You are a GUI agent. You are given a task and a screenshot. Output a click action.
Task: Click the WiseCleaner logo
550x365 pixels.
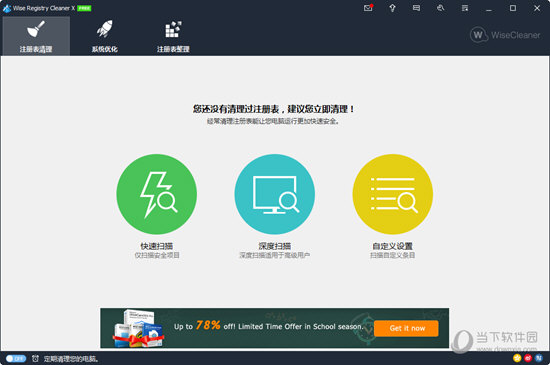coord(505,35)
